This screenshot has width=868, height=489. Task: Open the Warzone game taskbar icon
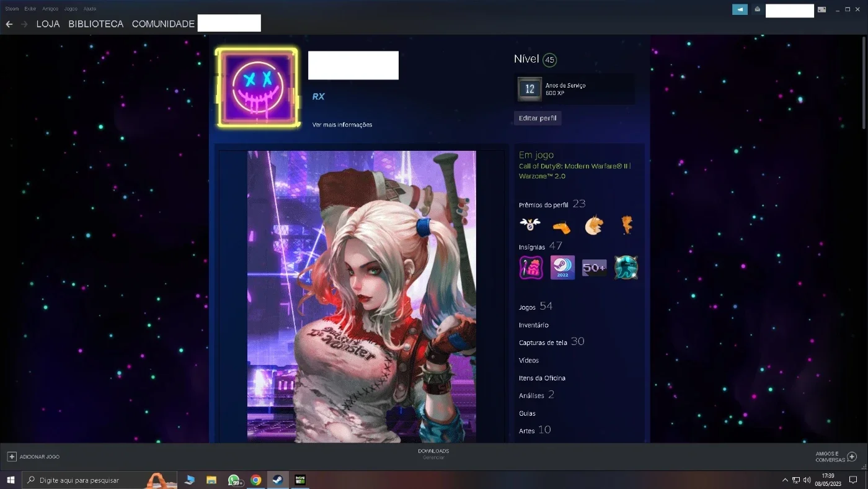(x=299, y=480)
